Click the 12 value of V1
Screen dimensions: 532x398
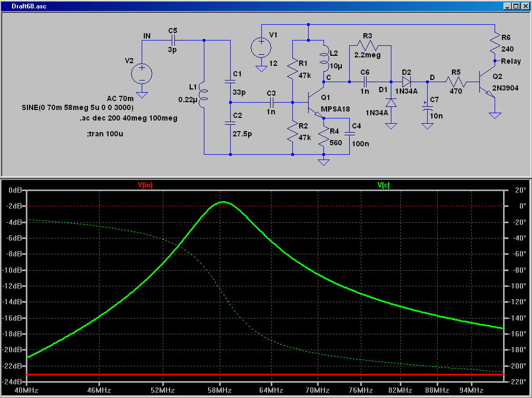tap(273, 63)
